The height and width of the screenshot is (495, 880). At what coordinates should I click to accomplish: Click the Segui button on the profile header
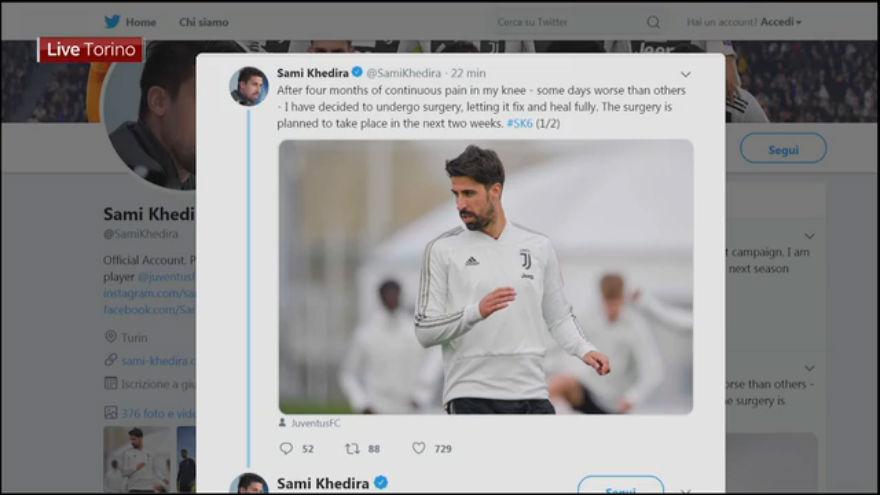[783, 149]
